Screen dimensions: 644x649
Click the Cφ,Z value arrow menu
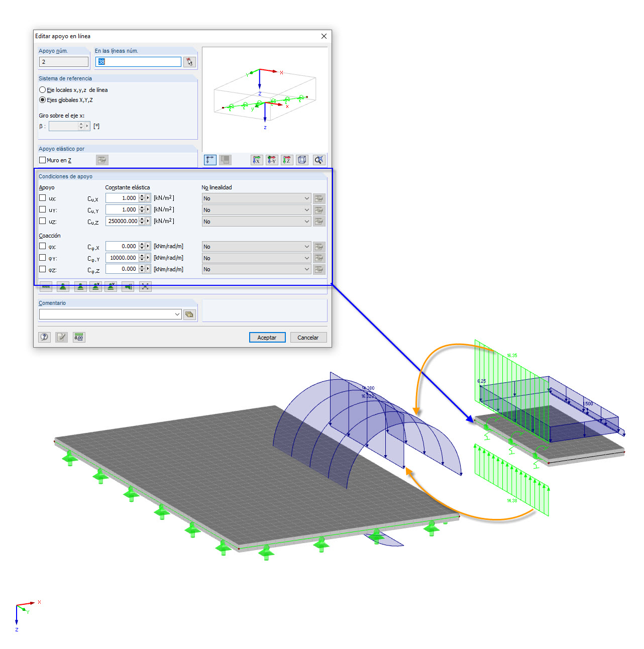[148, 269]
